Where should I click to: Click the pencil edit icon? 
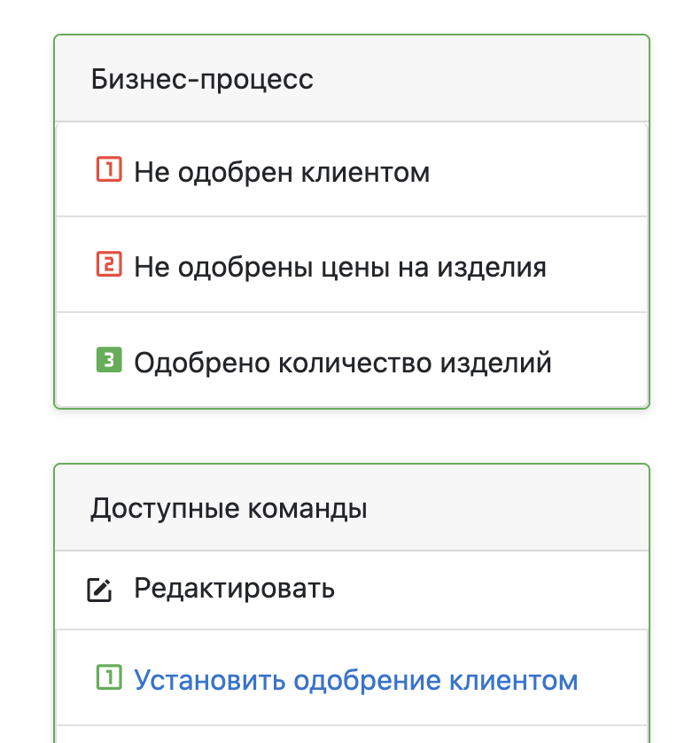coord(100,590)
